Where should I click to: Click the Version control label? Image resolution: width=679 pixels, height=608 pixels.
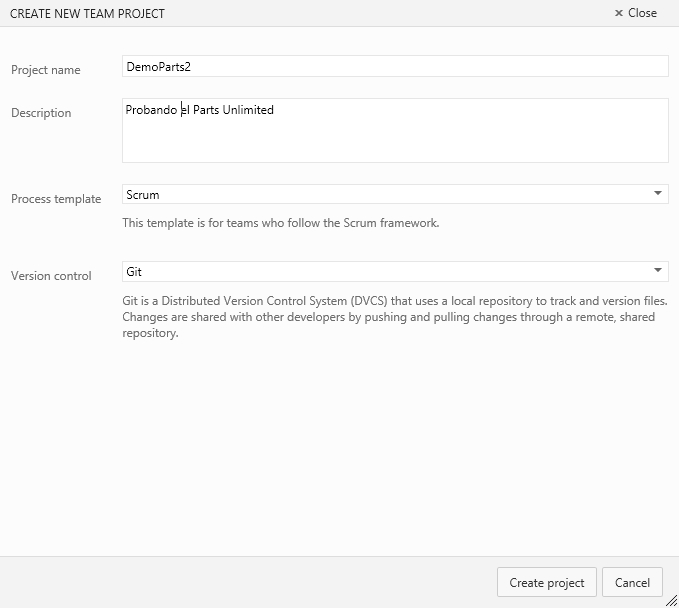click(x=51, y=276)
